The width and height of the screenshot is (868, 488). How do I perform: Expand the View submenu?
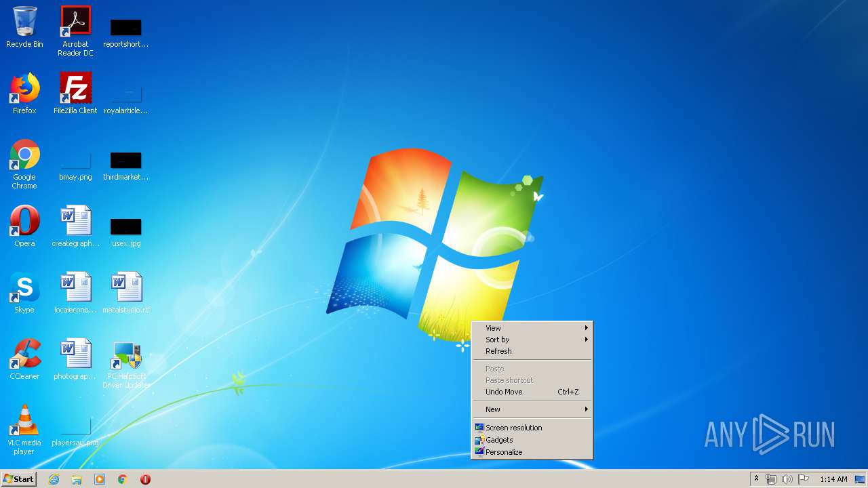click(532, 328)
